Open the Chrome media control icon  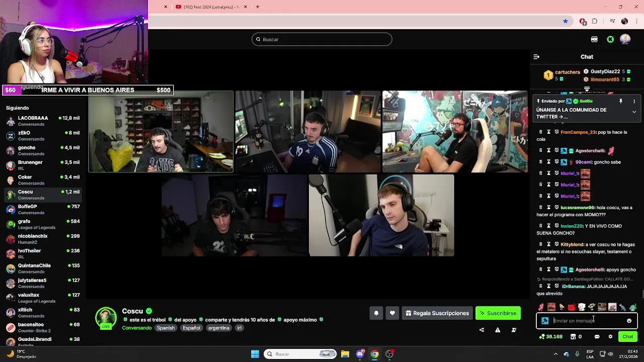point(612,21)
